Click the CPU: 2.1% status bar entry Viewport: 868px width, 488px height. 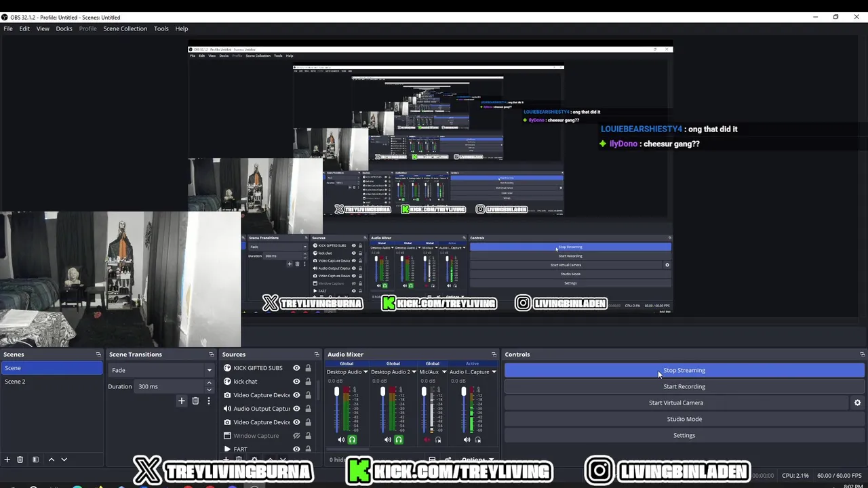coord(795,476)
